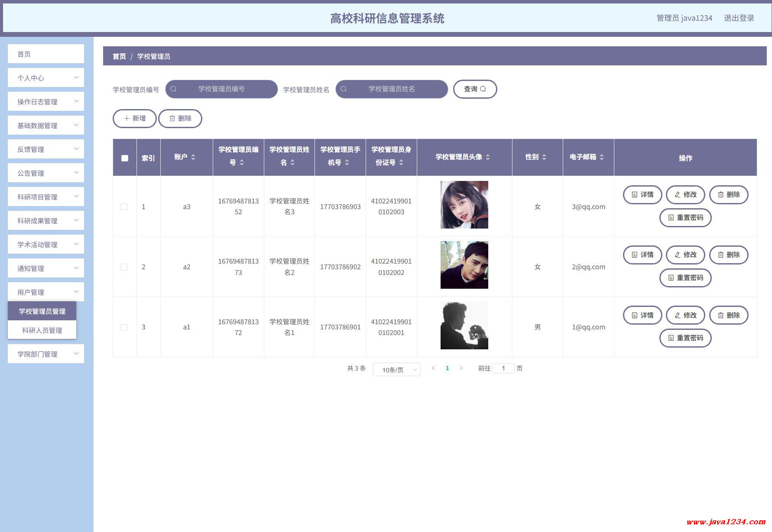
Task: Click 重置密码 for account a1
Action: click(x=685, y=338)
